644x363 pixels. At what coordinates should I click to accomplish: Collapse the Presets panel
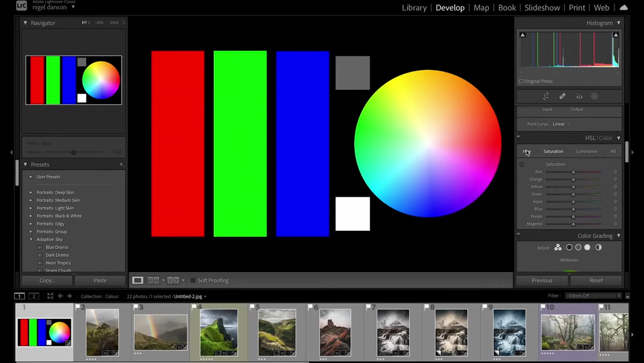(25, 164)
